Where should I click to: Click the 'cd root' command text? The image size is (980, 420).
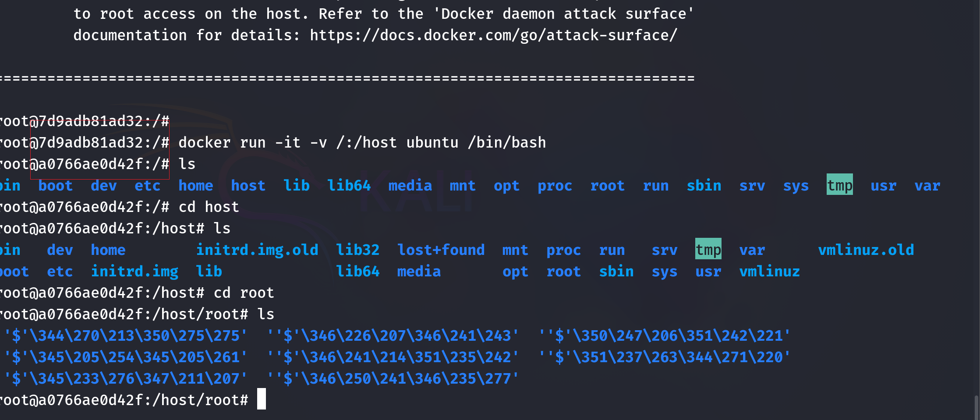(244, 293)
